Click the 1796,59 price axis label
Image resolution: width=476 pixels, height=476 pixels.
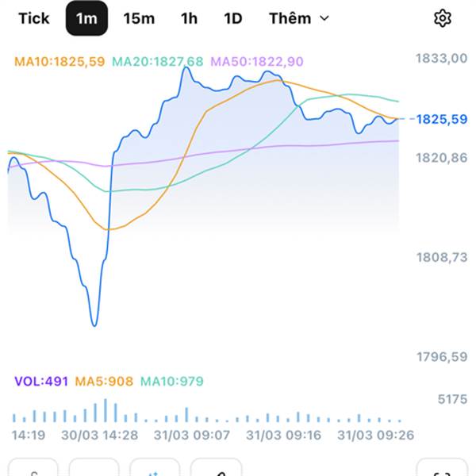[442, 357]
